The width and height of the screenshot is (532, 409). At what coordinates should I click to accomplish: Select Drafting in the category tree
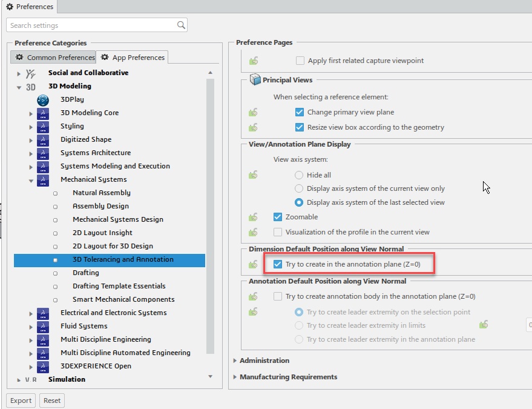[85, 273]
